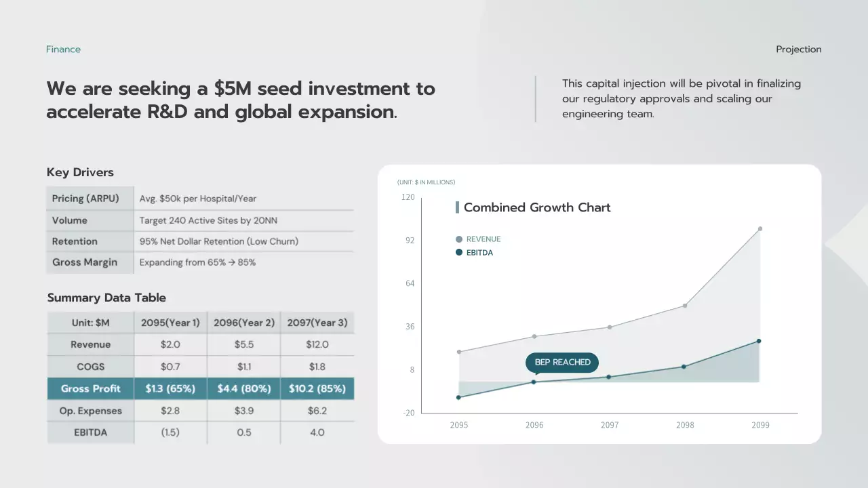The width and height of the screenshot is (868, 488).
Task: Select the $5M seed investment headline
Action: 241,100
